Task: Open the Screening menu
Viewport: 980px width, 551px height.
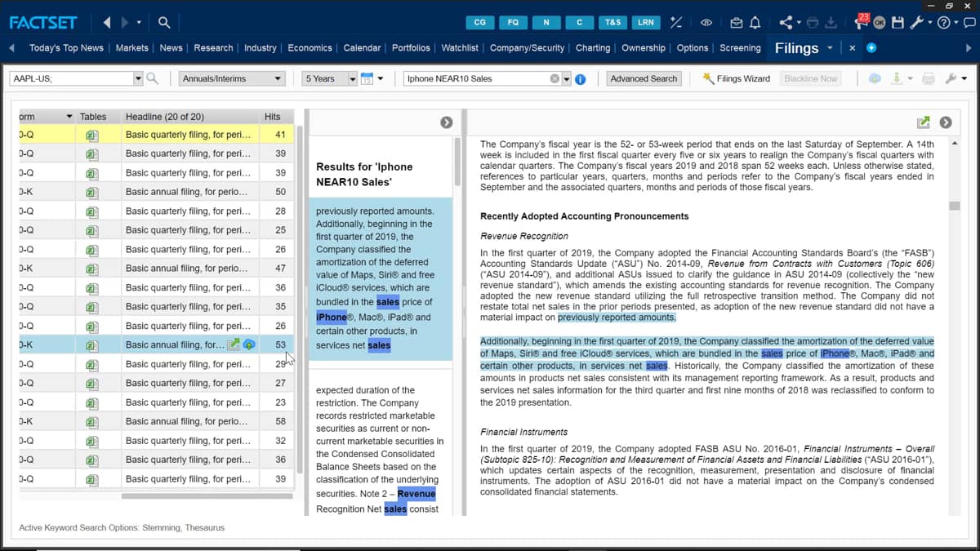Action: 740,48
